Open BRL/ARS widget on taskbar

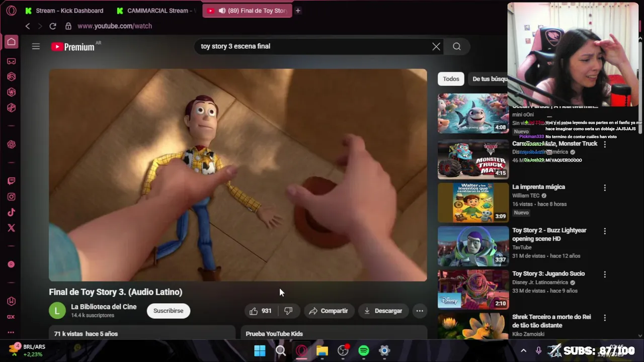(x=28, y=350)
